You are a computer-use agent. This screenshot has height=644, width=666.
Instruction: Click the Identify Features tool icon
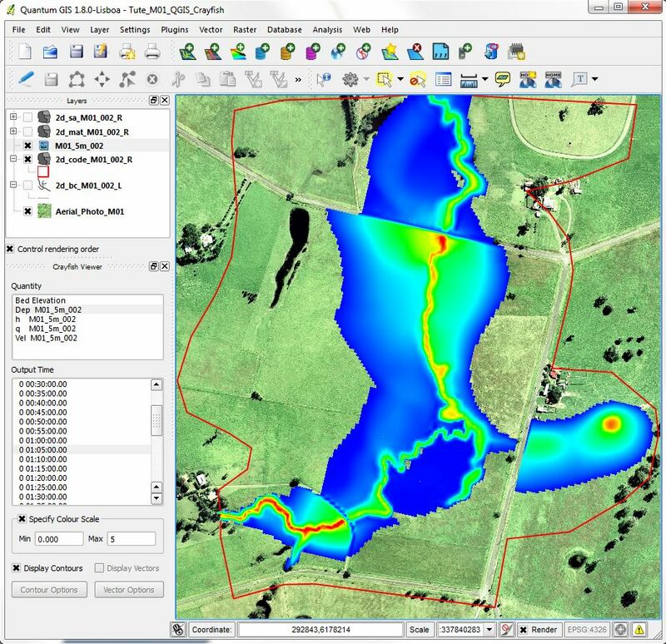323,80
